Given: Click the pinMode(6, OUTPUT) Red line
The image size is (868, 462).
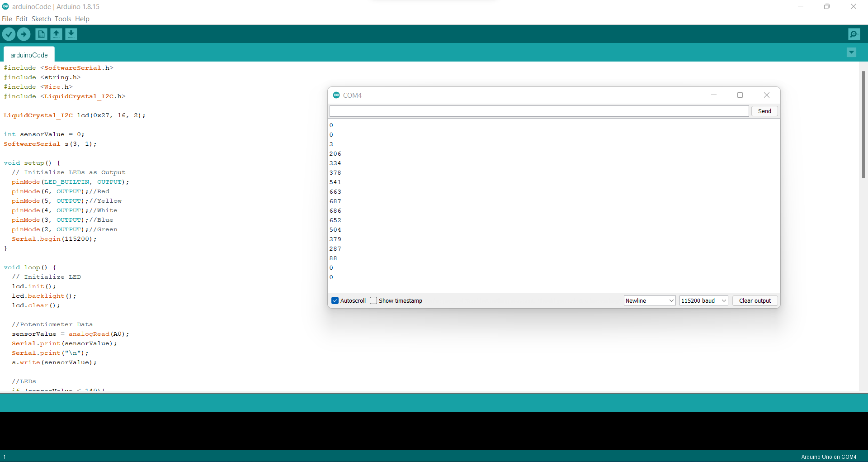Looking at the screenshot, I should pos(61,191).
